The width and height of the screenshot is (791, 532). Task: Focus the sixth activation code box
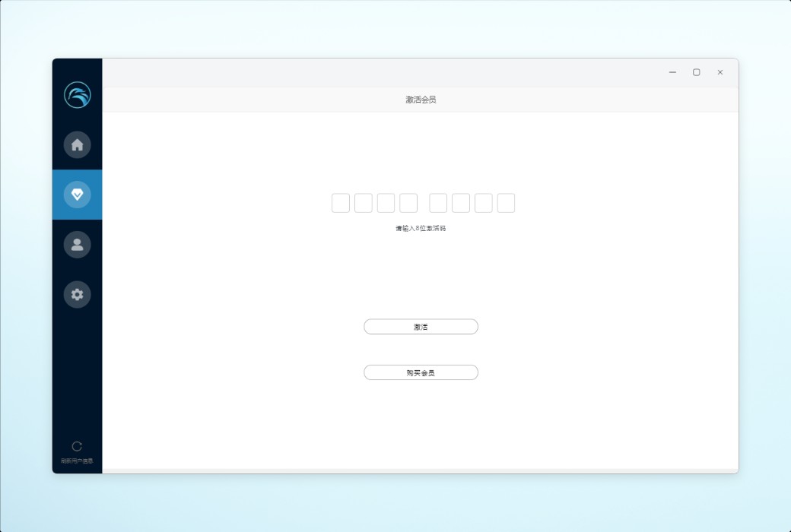tap(461, 203)
